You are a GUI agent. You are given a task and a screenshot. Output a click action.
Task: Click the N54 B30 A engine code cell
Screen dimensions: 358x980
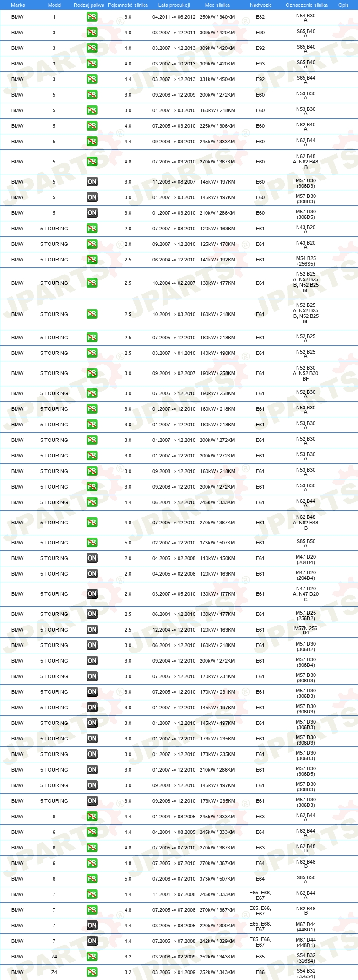306,17
